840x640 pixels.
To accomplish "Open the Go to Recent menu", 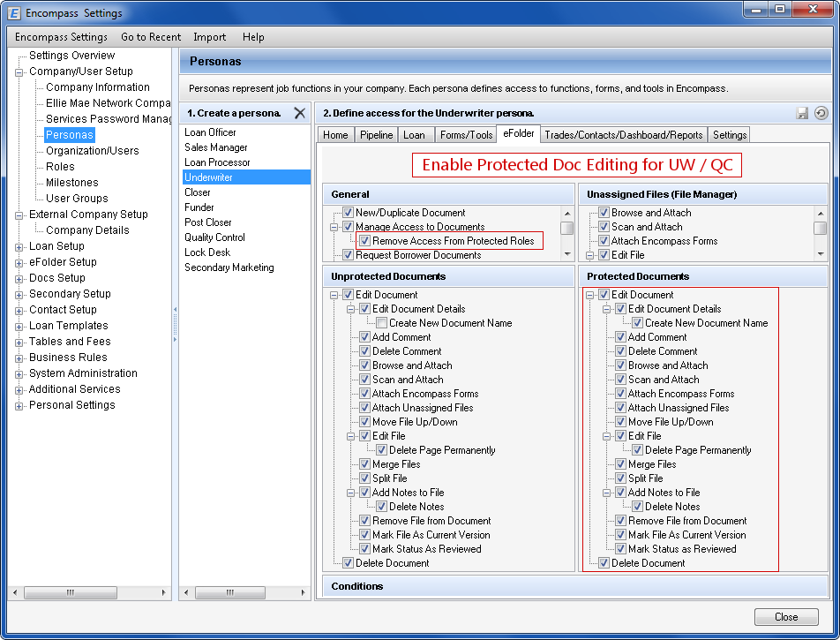I will click(151, 37).
